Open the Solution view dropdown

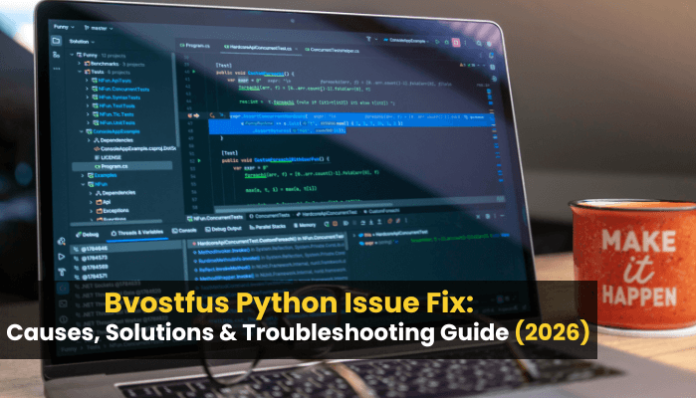click(x=82, y=41)
